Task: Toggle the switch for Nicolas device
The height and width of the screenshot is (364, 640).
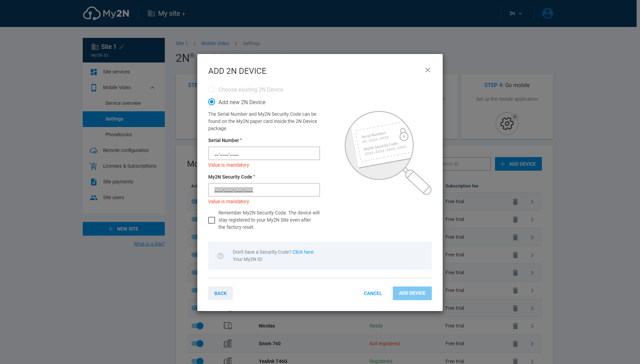Action: 197,326
